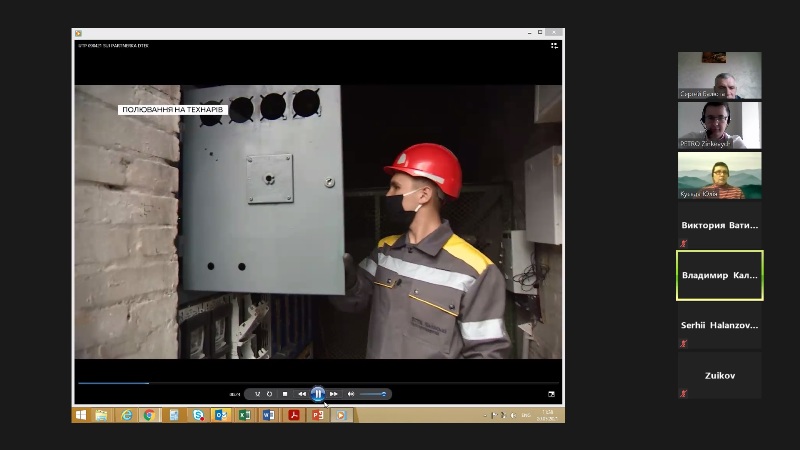Open the Windows Start menu
The image size is (800, 450).
[x=81, y=415]
